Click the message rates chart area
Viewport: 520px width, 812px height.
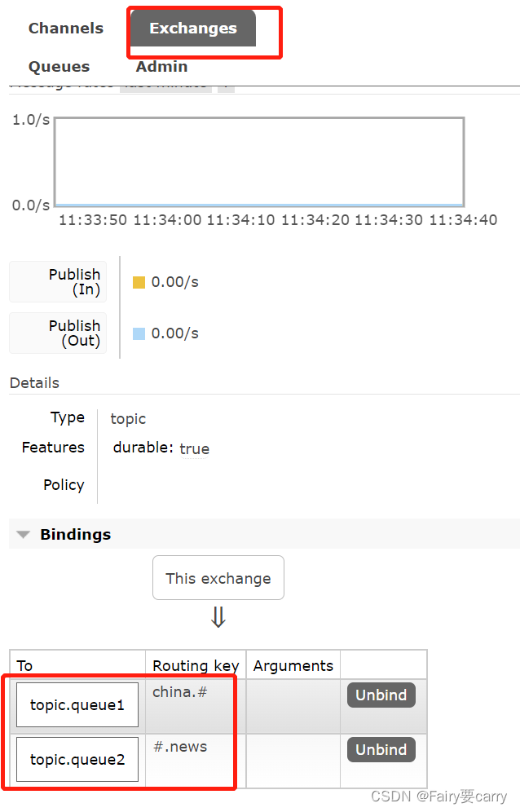[x=259, y=161]
